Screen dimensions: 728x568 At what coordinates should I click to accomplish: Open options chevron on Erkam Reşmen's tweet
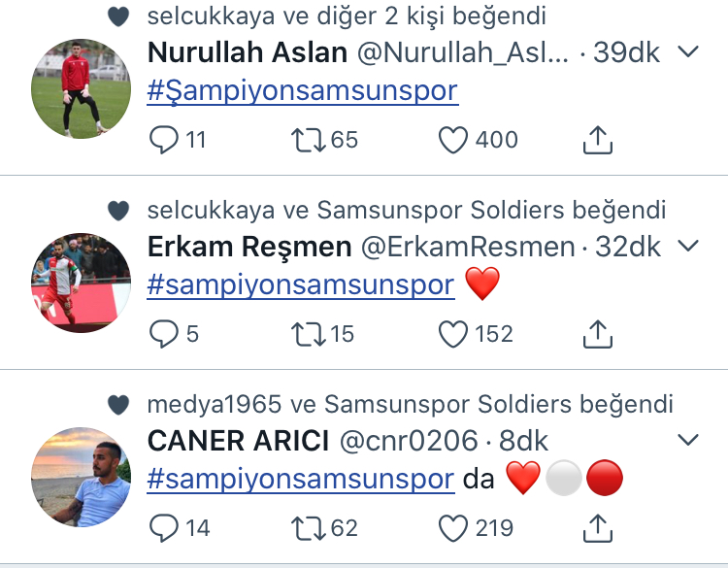coord(688,246)
